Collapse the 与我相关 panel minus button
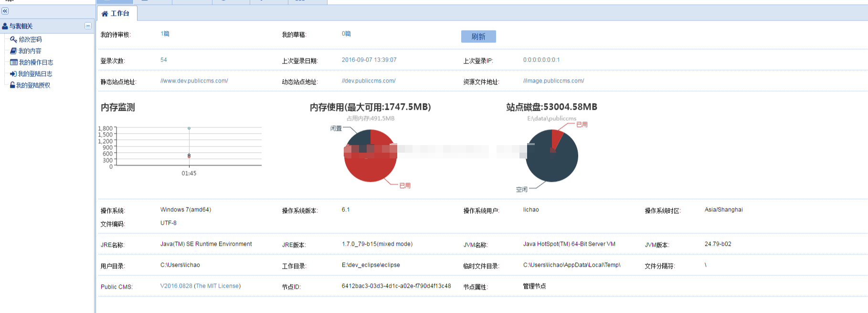The image size is (868, 313). point(88,26)
